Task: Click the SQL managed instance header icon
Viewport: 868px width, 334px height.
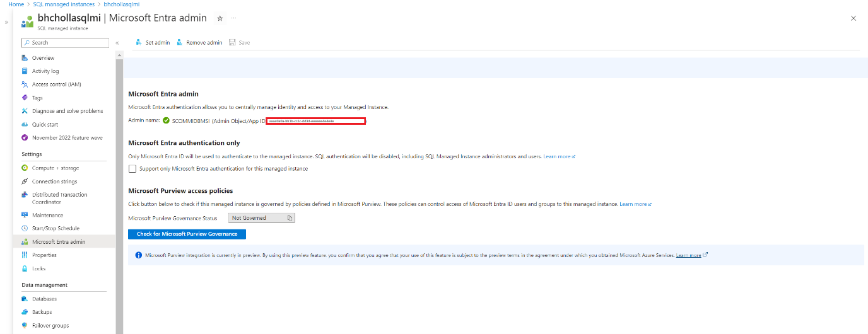Action: pyautogui.click(x=27, y=21)
